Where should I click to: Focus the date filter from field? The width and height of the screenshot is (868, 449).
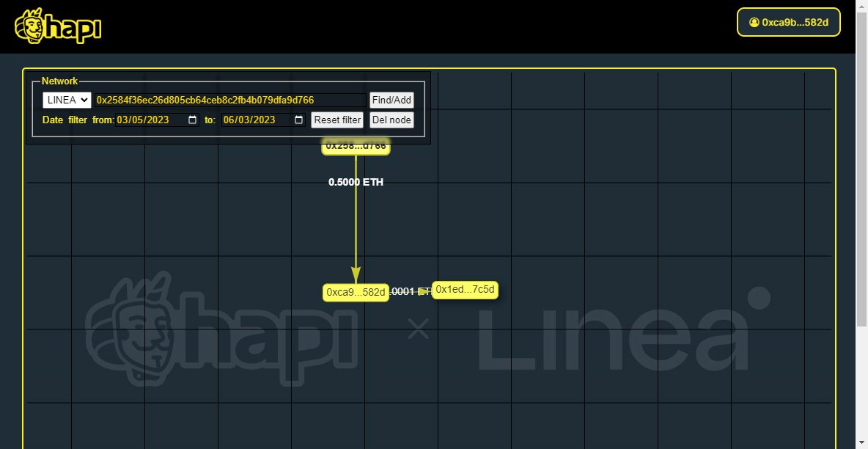point(157,120)
